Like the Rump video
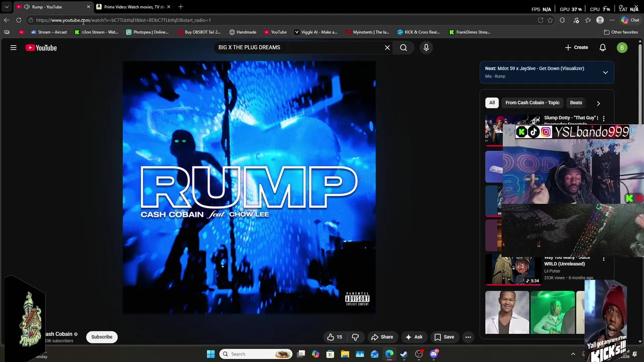 click(335, 337)
